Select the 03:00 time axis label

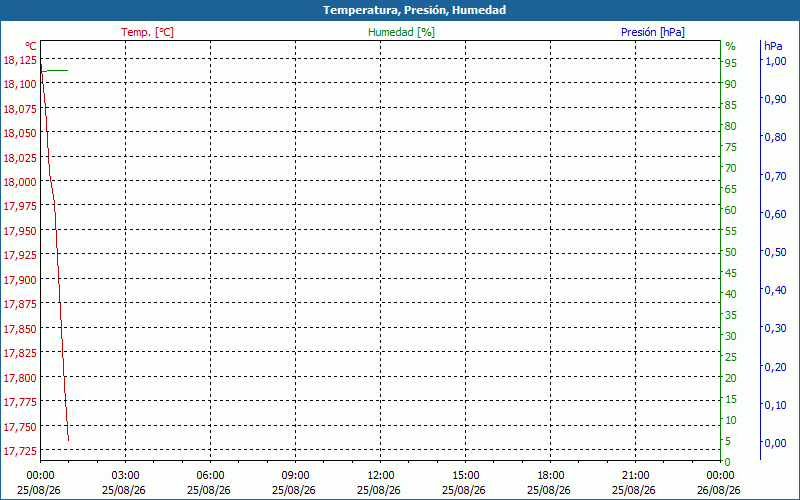[x=125, y=476]
